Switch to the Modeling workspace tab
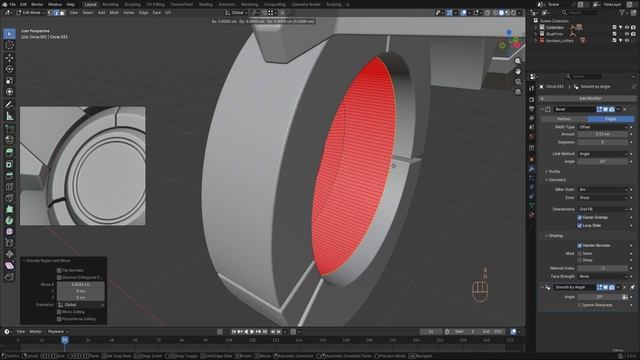 tap(110, 4)
